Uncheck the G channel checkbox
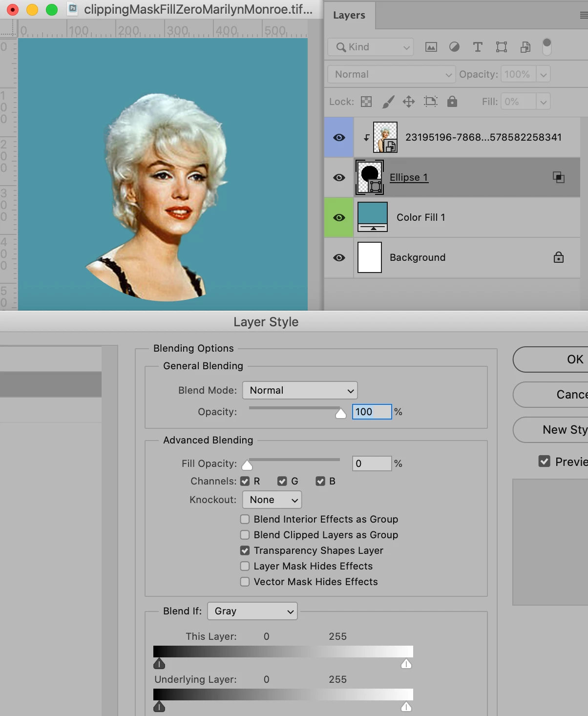The width and height of the screenshot is (588, 716). 282,481
